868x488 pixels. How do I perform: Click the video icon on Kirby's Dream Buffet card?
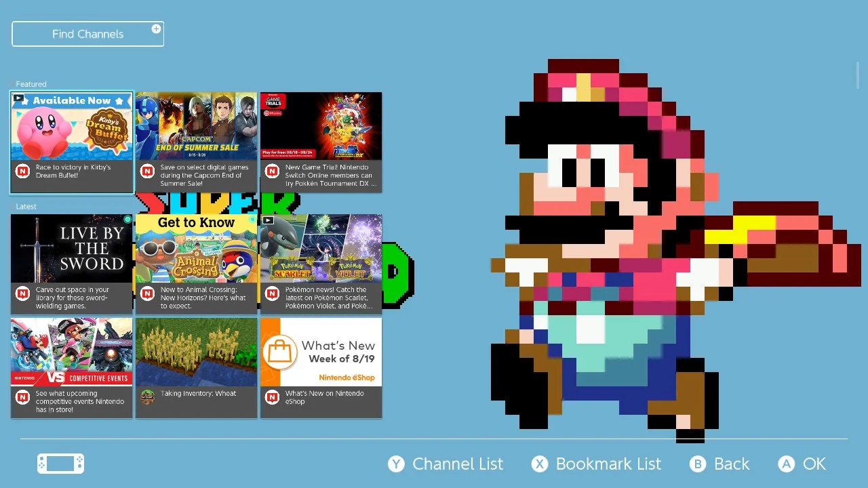coord(20,100)
